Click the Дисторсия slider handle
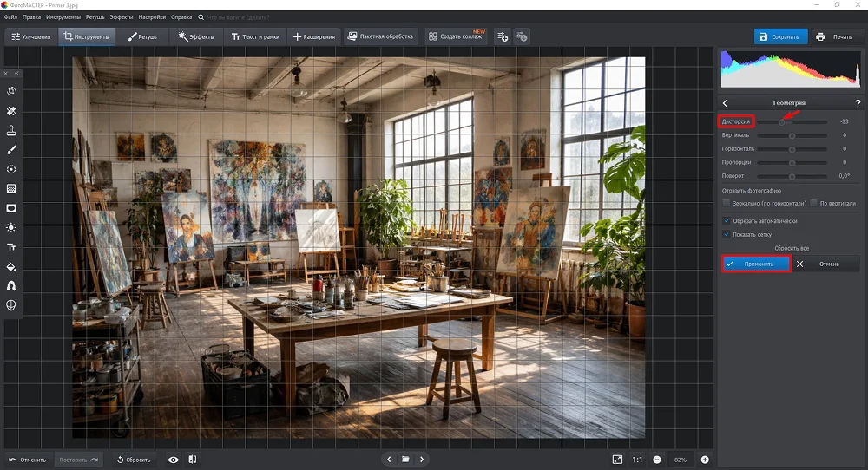 [782, 121]
